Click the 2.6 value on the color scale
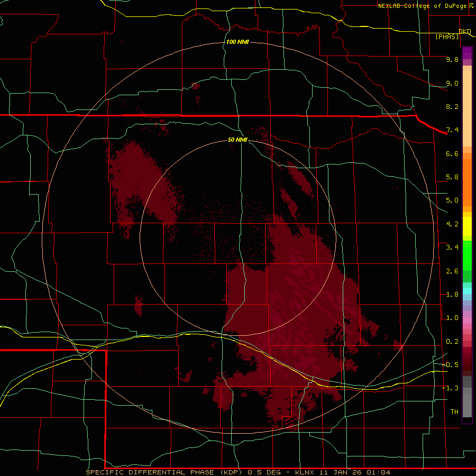This screenshot has height=476, width=476. (x=452, y=271)
